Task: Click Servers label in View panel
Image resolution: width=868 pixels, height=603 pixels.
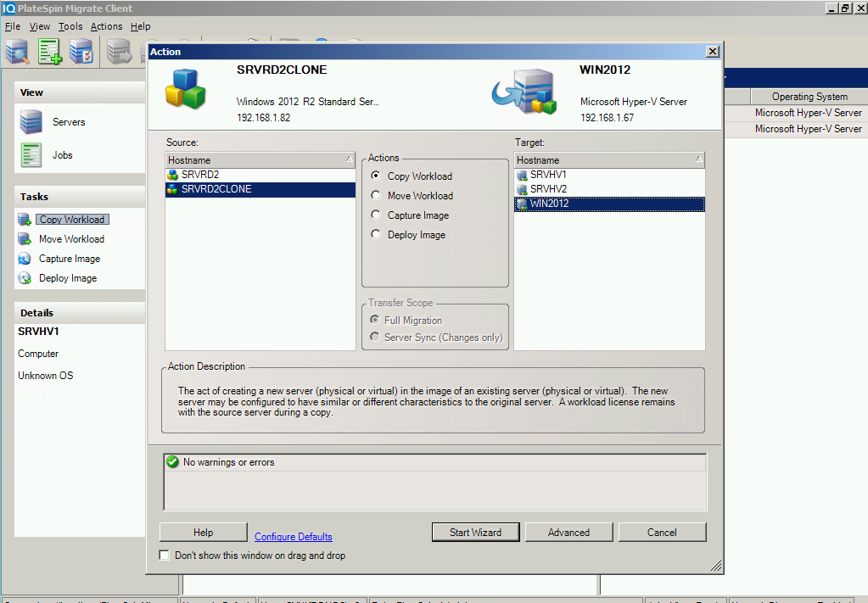Action: coord(69,122)
